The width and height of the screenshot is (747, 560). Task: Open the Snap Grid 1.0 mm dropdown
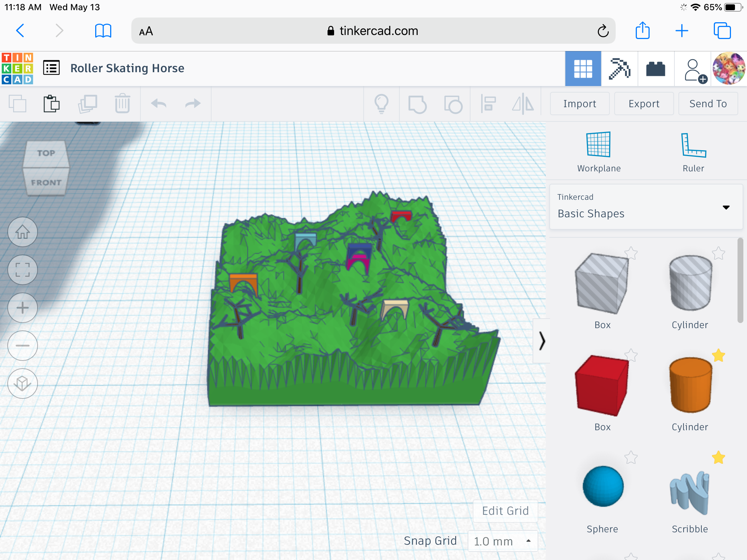(x=503, y=541)
